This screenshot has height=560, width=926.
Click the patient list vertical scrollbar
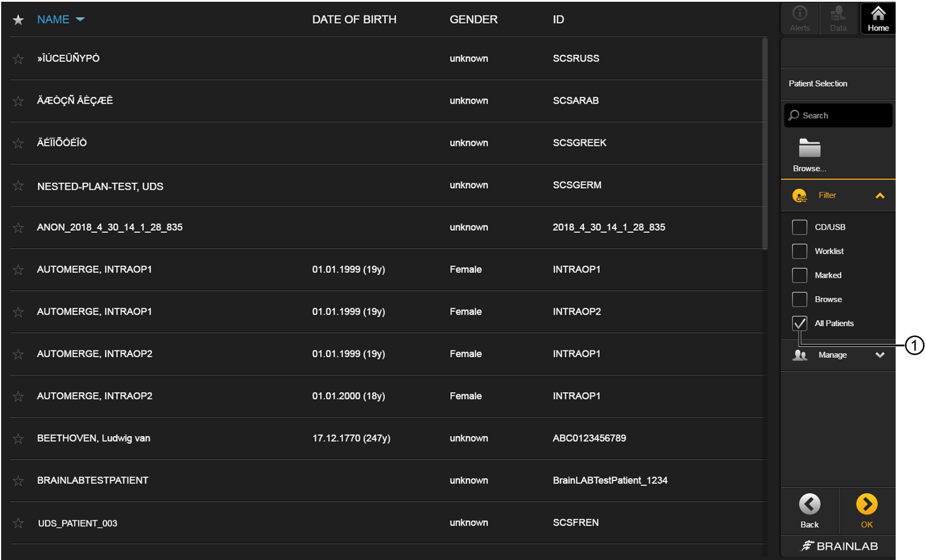tap(765, 144)
